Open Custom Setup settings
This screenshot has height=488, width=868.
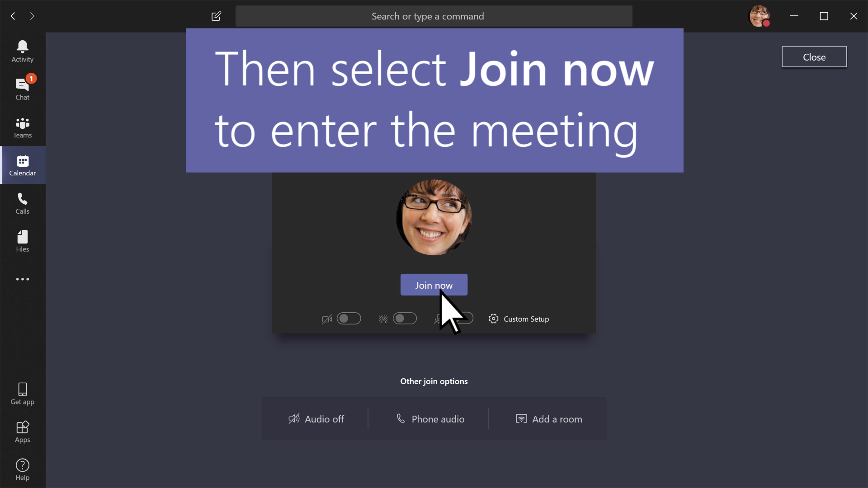[519, 319]
